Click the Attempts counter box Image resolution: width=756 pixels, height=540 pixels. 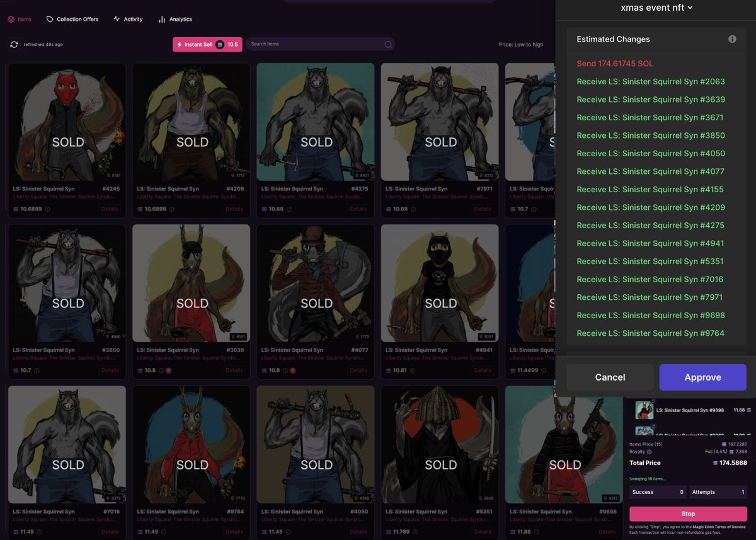tap(718, 492)
